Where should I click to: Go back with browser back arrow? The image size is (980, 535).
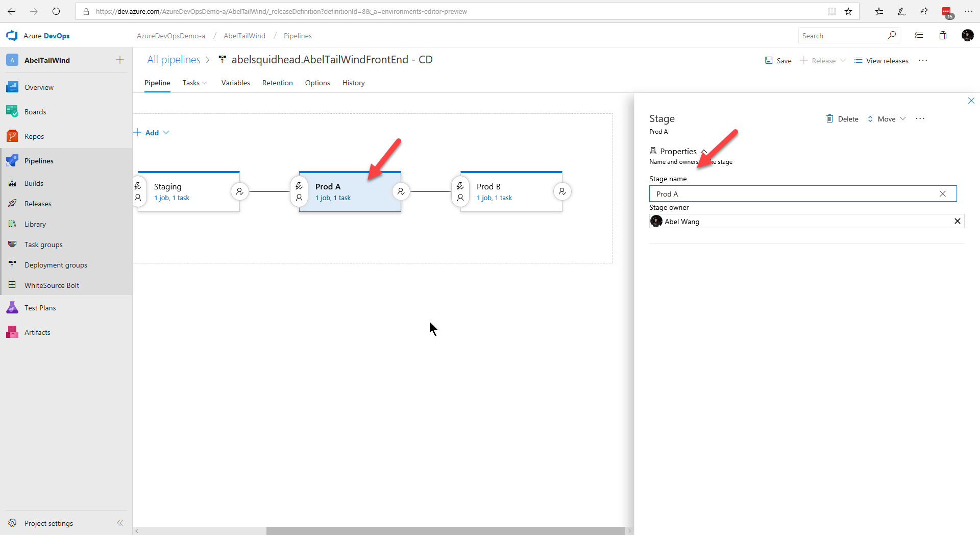point(12,11)
